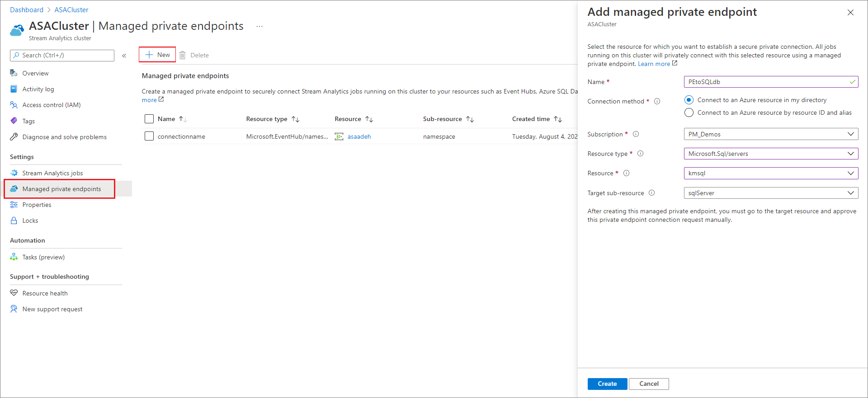The width and height of the screenshot is (868, 398).
Task: Open Stream Analytics jobs menu item
Action: (52, 173)
